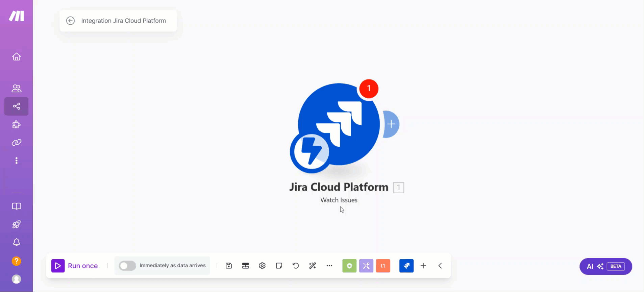Open the purple Tools icon
Image resolution: width=644 pixels, height=292 pixels.
pyautogui.click(x=366, y=266)
